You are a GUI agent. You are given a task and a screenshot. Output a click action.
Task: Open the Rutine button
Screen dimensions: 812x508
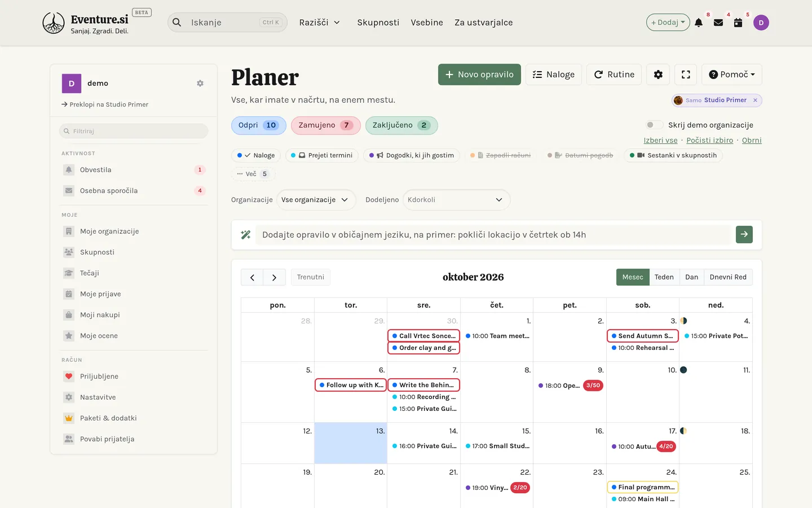pyautogui.click(x=614, y=75)
